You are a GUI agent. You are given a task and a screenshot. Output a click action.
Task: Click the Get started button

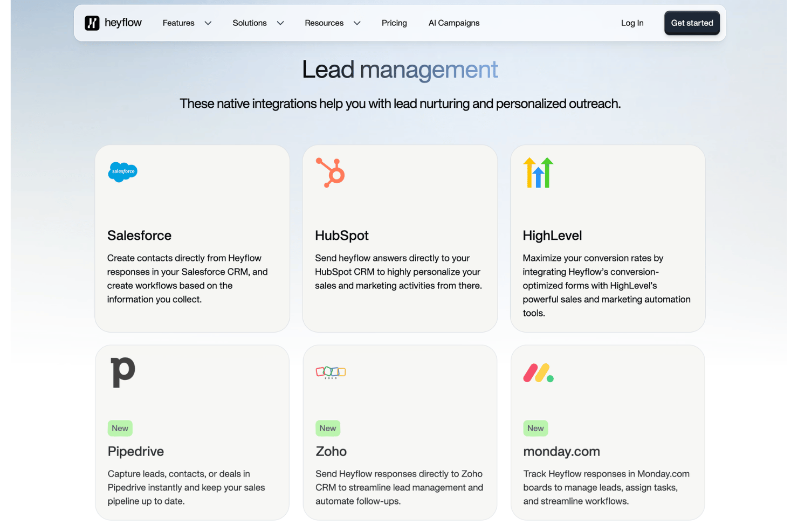pyautogui.click(x=692, y=23)
